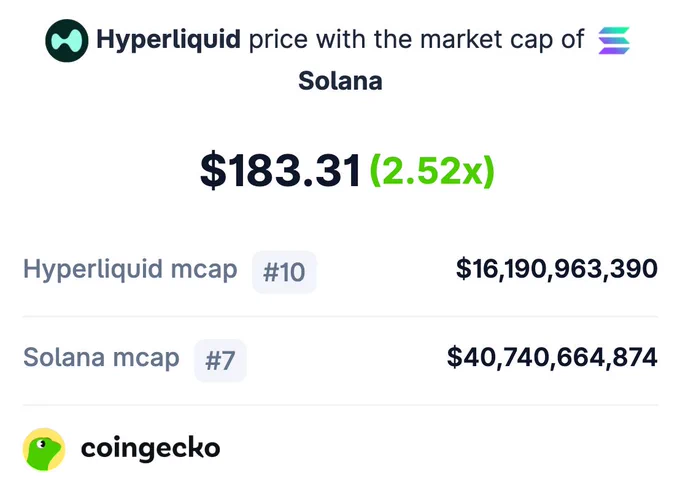Select the Hyperliquid mcap label
This screenshot has height=489, width=680.
130,270
